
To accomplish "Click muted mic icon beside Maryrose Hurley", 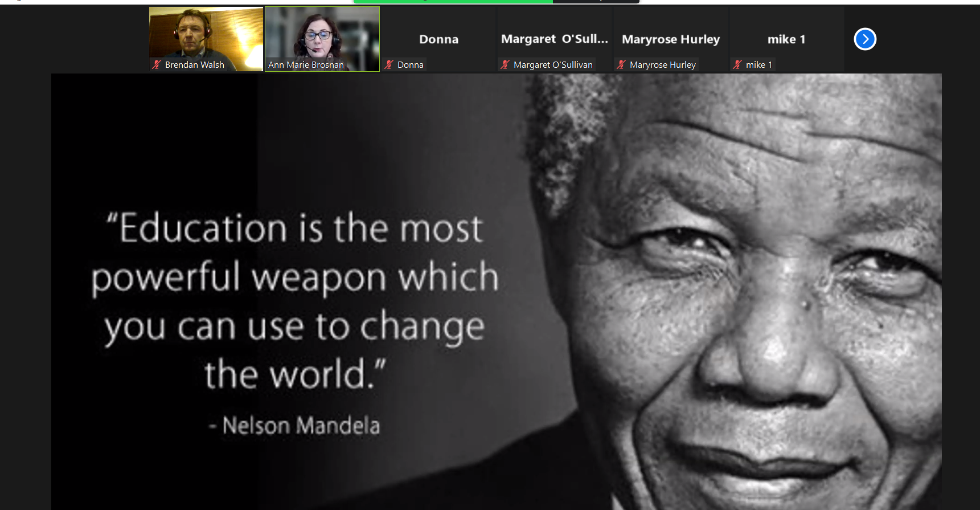I will tap(621, 65).
